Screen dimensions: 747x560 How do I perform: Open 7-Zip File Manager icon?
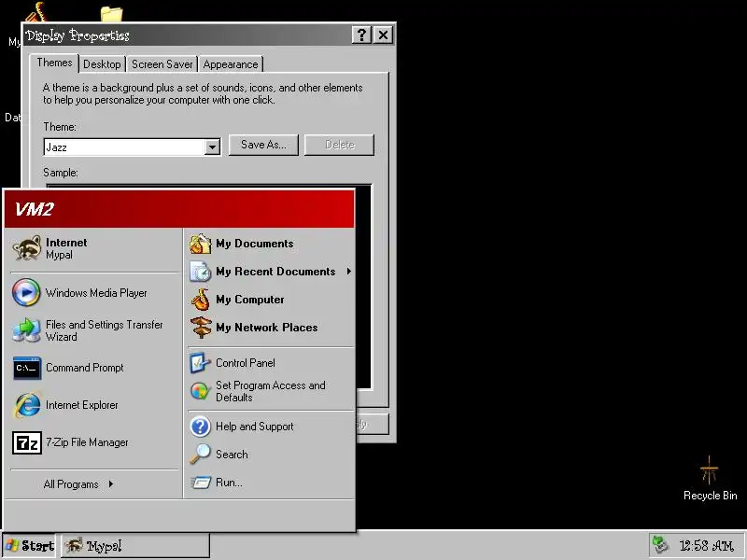click(x=27, y=442)
